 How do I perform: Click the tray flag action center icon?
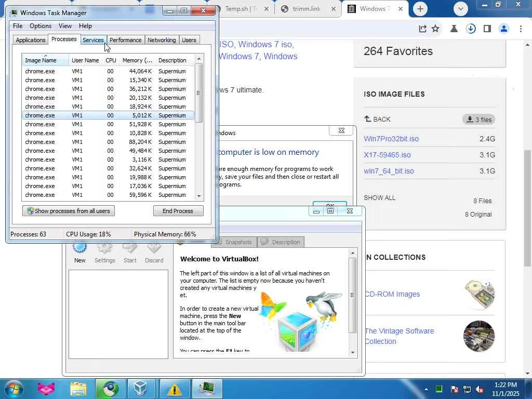click(x=454, y=389)
